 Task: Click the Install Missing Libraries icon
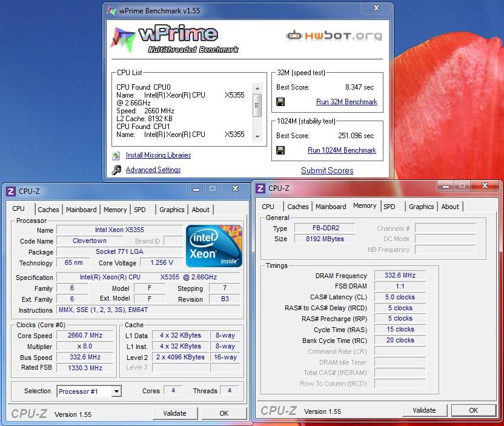[x=116, y=155]
